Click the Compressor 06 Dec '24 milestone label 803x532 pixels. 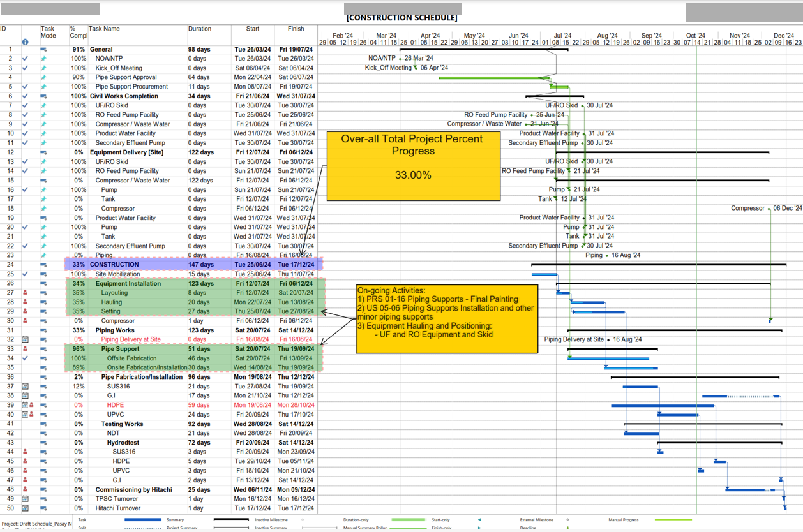767,209
